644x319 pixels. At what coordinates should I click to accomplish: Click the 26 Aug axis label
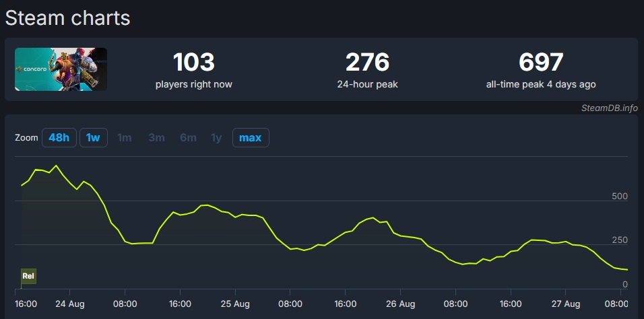(x=400, y=304)
